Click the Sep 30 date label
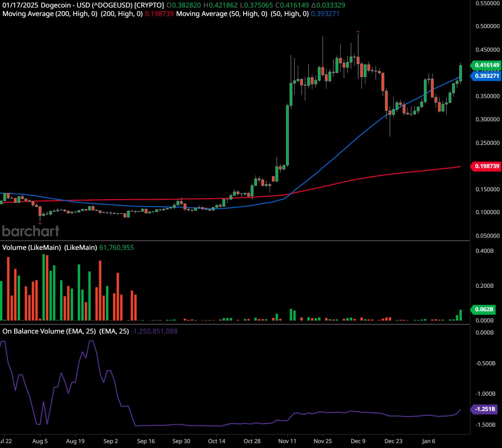The height and width of the screenshot is (448, 502). click(x=181, y=441)
